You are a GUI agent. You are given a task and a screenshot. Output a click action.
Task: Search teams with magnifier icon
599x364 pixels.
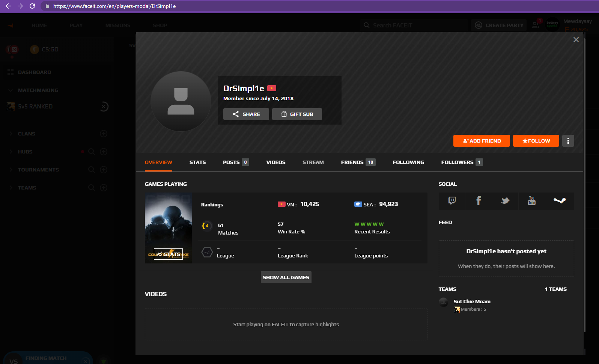pyautogui.click(x=91, y=188)
